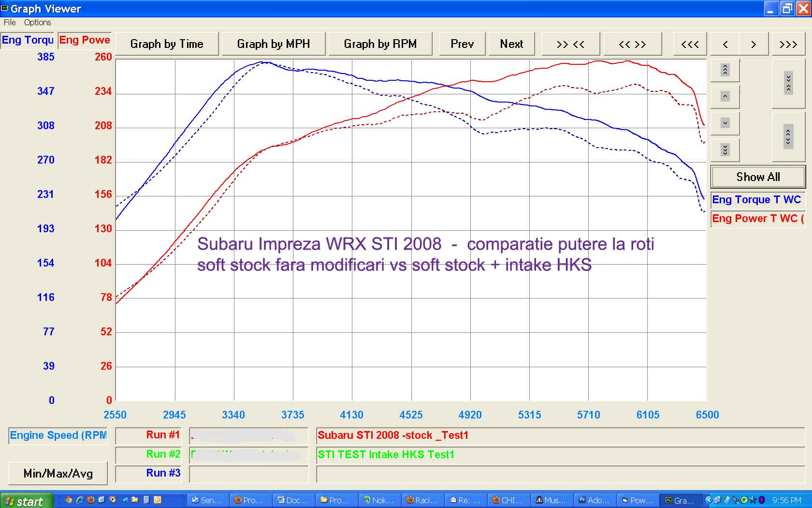Step right with single > arrow
The width and height of the screenshot is (812, 508).
click(x=754, y=44)
